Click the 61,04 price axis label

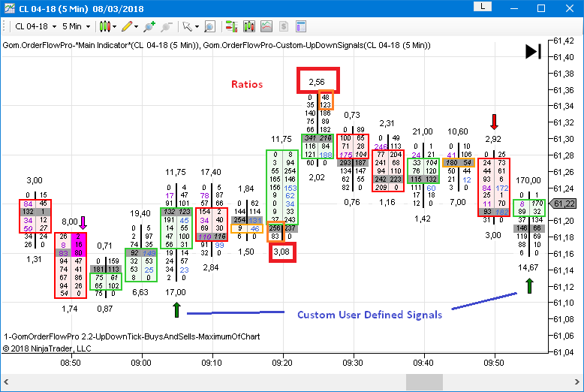coord(564,351)
